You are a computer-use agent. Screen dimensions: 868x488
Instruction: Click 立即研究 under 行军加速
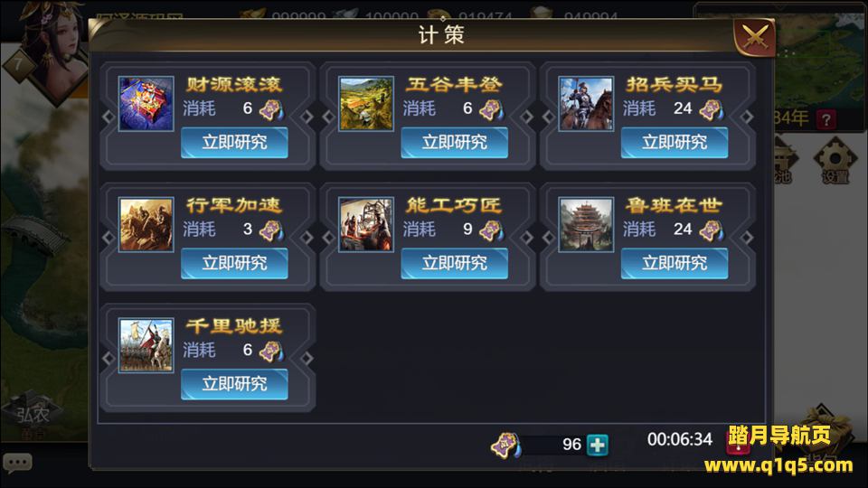coord(234,263)
